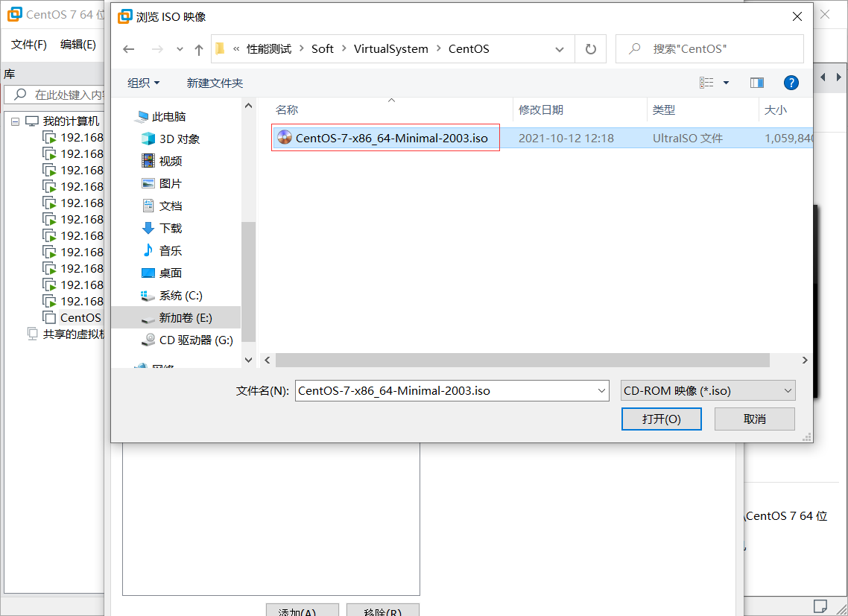Screen dimensions: 848x616
Task: Click 添加(A) button in VMware settings
Action: point(303,610)
